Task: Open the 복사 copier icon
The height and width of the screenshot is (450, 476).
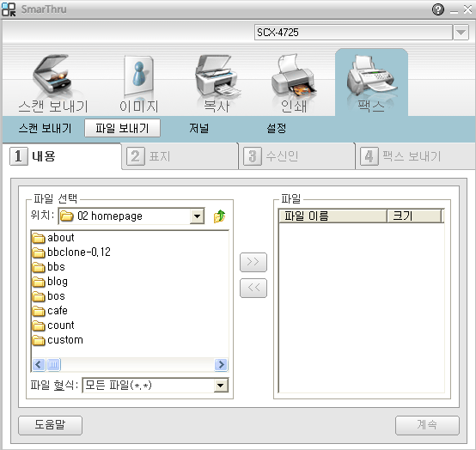Action: [217, 76]
